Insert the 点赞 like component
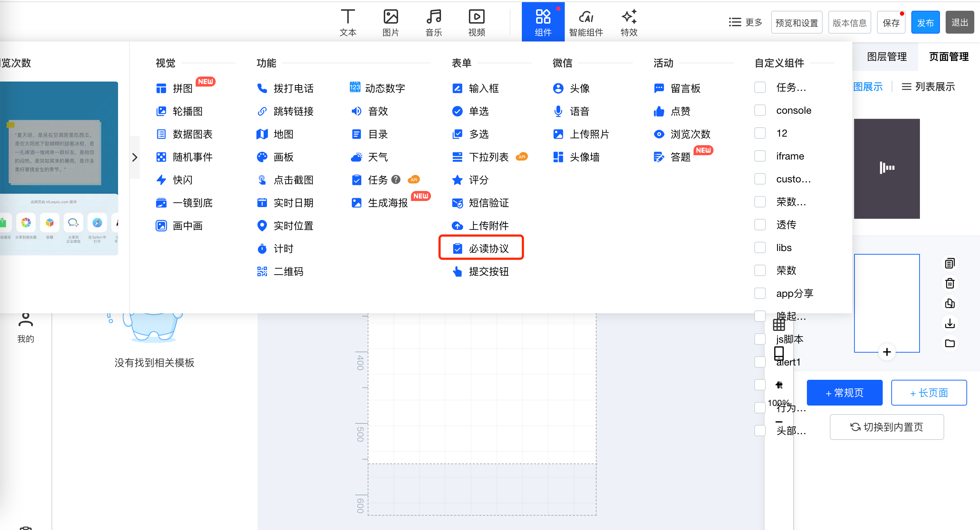The height and width of the screenshot is (530, 980). tap(672, 111)
